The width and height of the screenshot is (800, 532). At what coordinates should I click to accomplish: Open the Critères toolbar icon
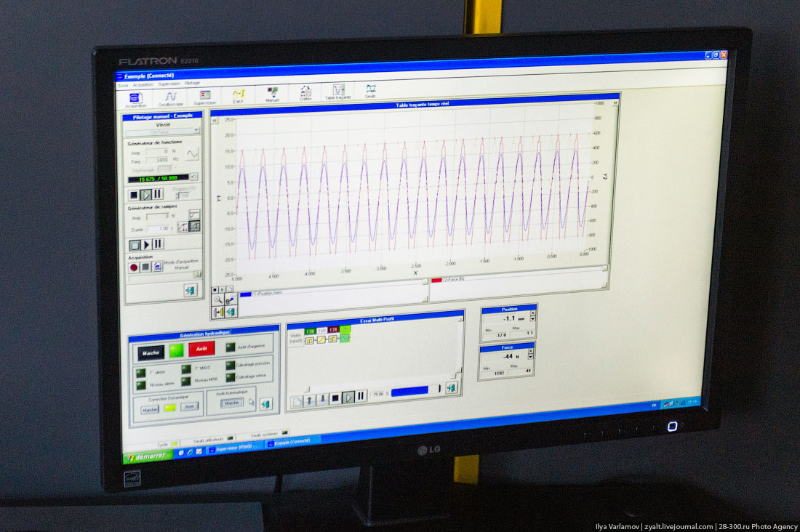tap(305, 93)
